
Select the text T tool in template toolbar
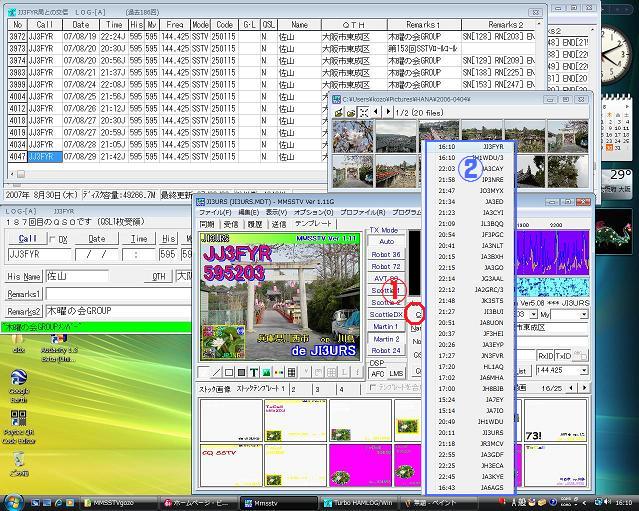tap(254, 372)
